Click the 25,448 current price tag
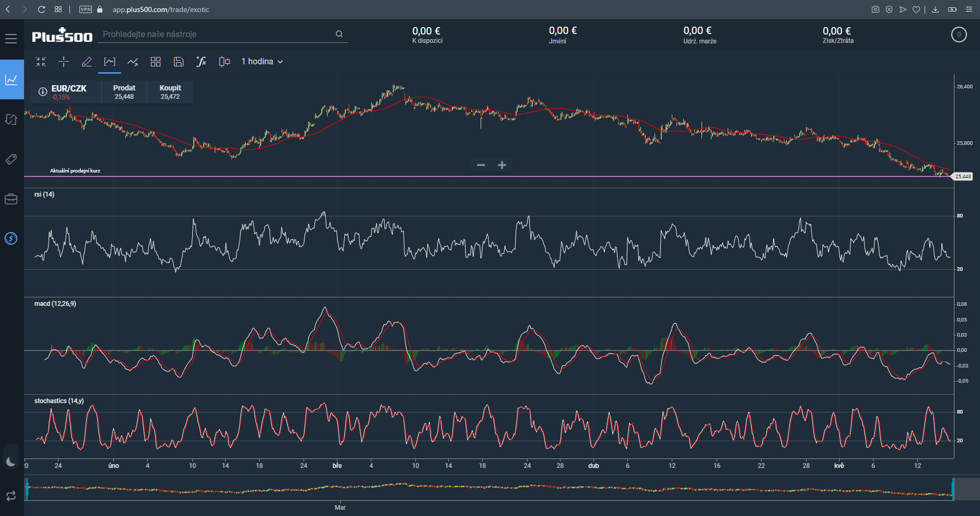This screenshot has width=980, height=516. pos(963,177)
